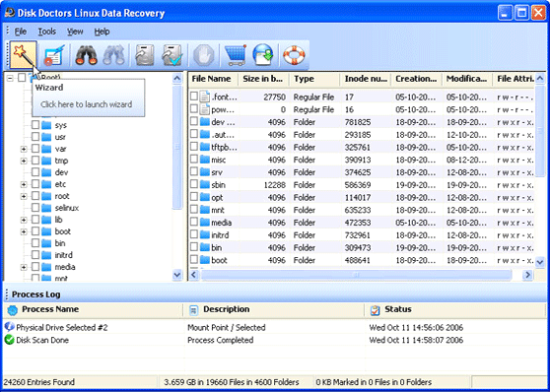Screen dimensions: 550x392
Task: Click the lifebuoy help icon
Action: tap(294, 55)
